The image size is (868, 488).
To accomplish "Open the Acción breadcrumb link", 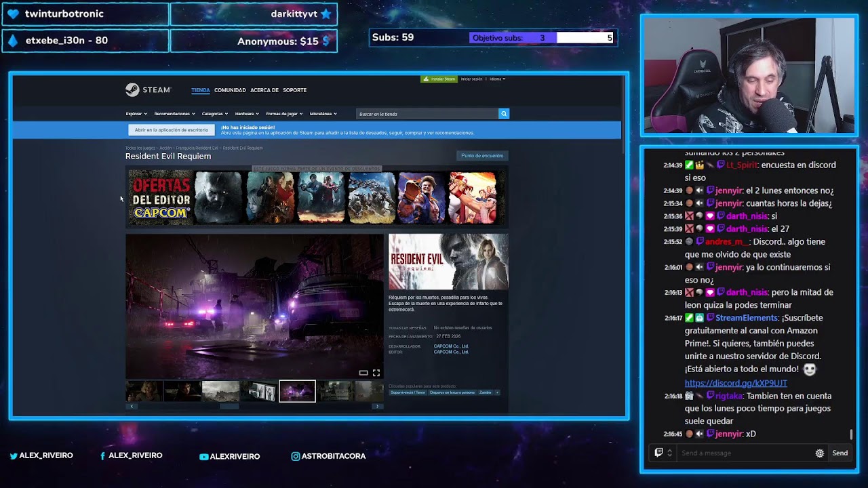I will [x=165, y=148].
